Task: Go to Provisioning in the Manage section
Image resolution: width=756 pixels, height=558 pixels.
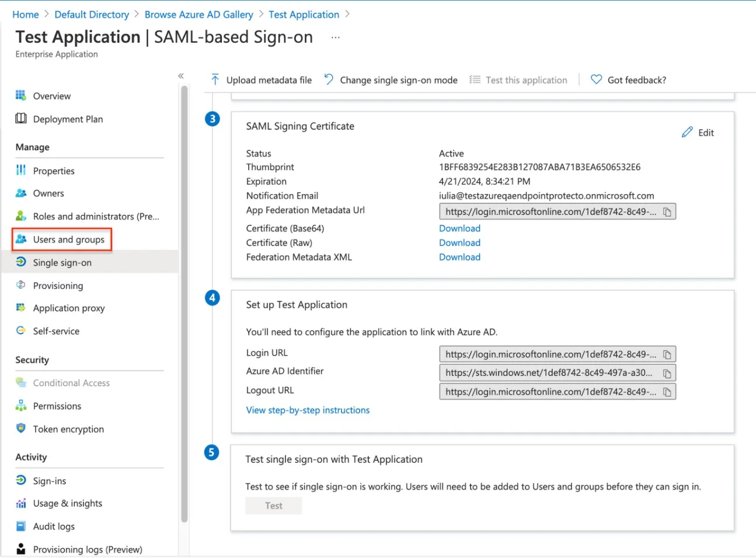Action: [58, 286]
